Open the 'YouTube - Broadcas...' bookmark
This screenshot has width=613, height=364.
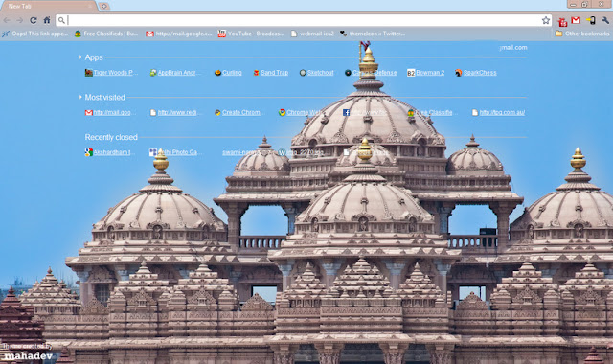pyautogui.click(x=251, y=34)
